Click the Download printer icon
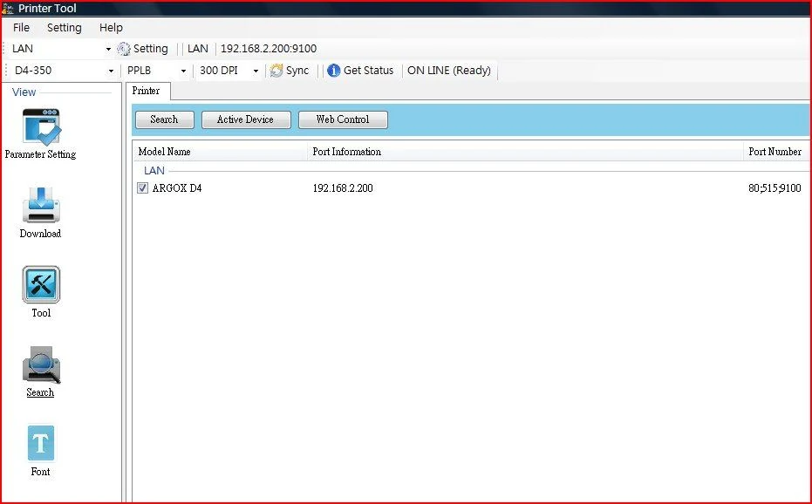This screenshot has height=504, width=812. 41,206
